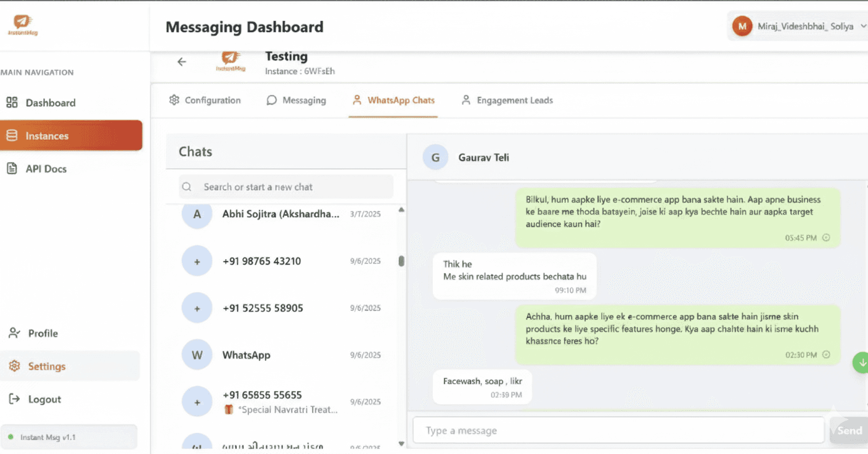
Task: Switch to the Configuration tab
Action: coord(205,101)
